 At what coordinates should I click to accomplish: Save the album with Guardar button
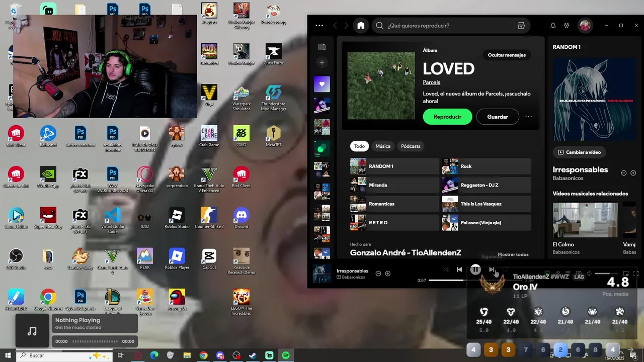click(498, 117)
